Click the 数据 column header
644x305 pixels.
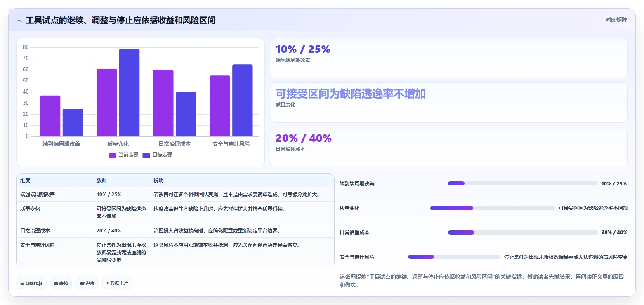(x=101, y=181)
